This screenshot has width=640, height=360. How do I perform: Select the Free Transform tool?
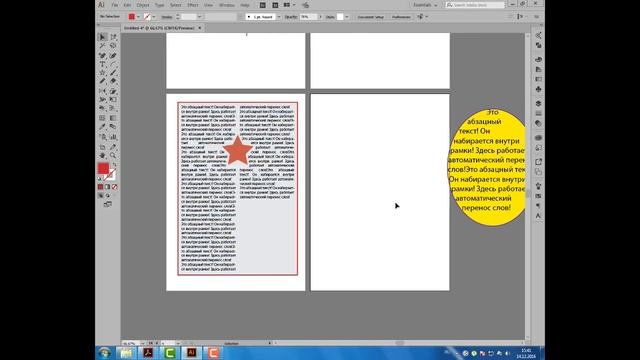point(113,100)
